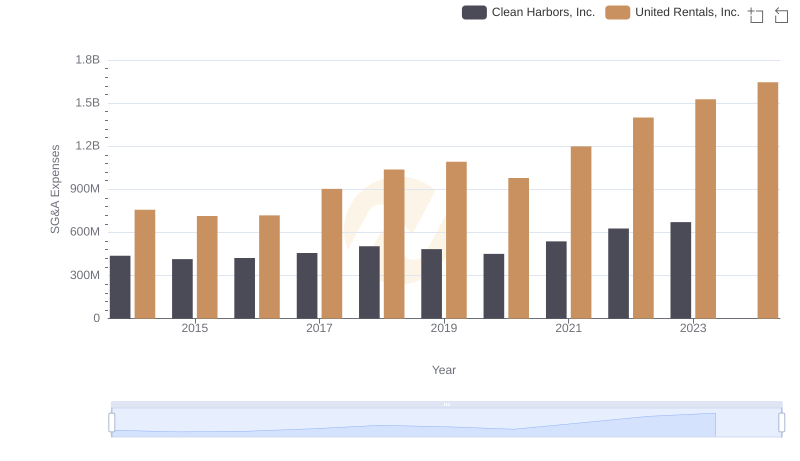Click the Clean Harbors bar for 2021
This screenshot has width=800, height=461.
point(556,280)
